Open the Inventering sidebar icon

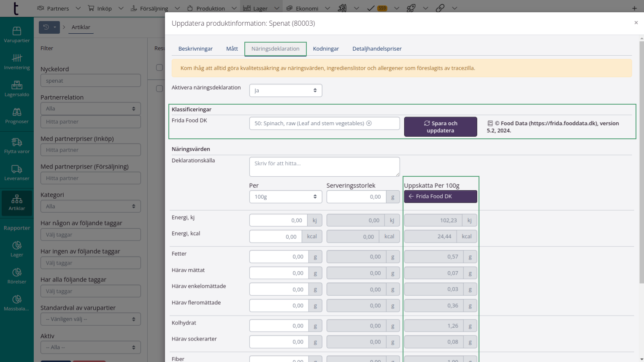(17, 61)
